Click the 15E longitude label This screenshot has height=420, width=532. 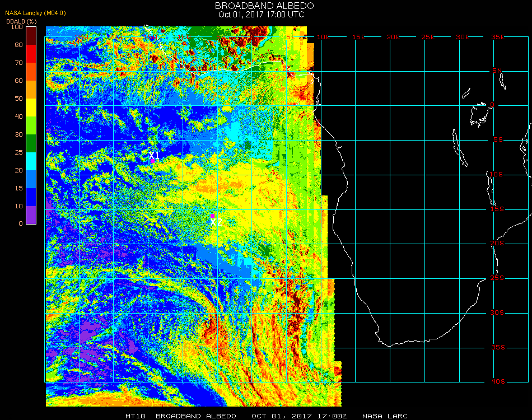358,37
